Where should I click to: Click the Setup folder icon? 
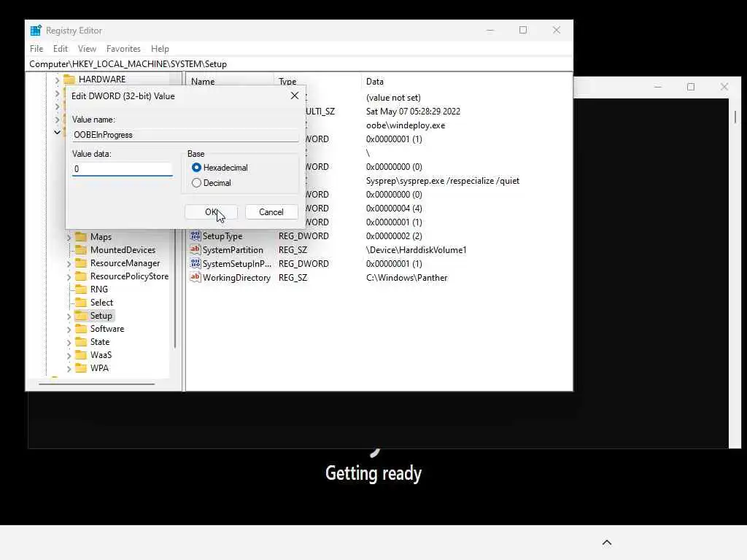click(82, 315)
